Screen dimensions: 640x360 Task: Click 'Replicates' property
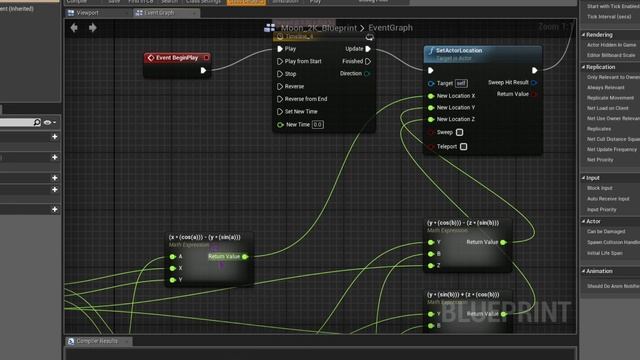click(x=599, y=129)
